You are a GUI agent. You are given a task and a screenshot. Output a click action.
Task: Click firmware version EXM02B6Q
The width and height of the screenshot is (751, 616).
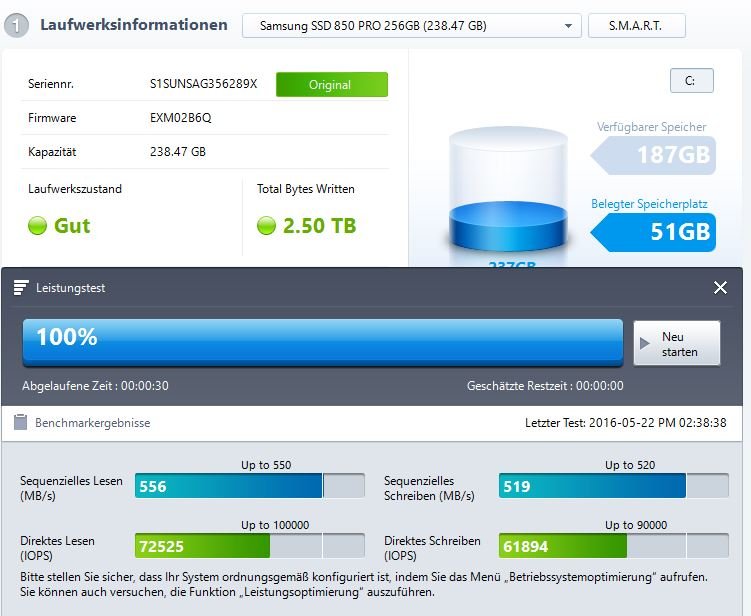coord(181,118)
